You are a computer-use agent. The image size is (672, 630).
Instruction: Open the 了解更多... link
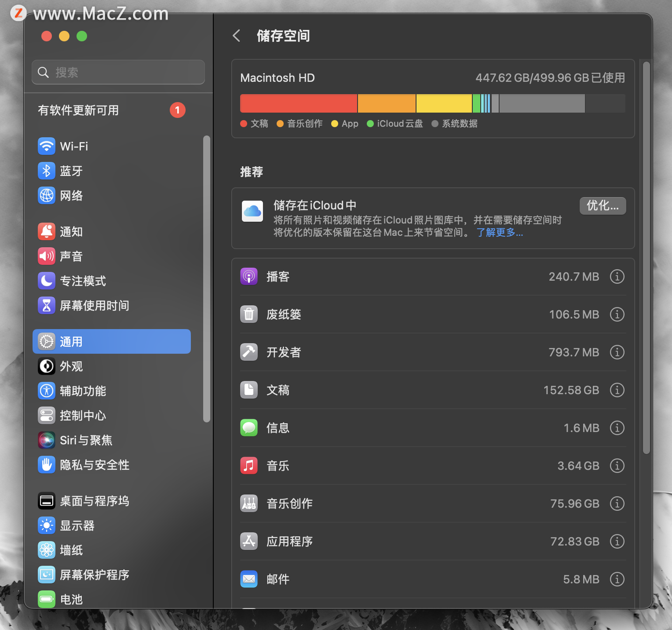[x=500, y=232]
